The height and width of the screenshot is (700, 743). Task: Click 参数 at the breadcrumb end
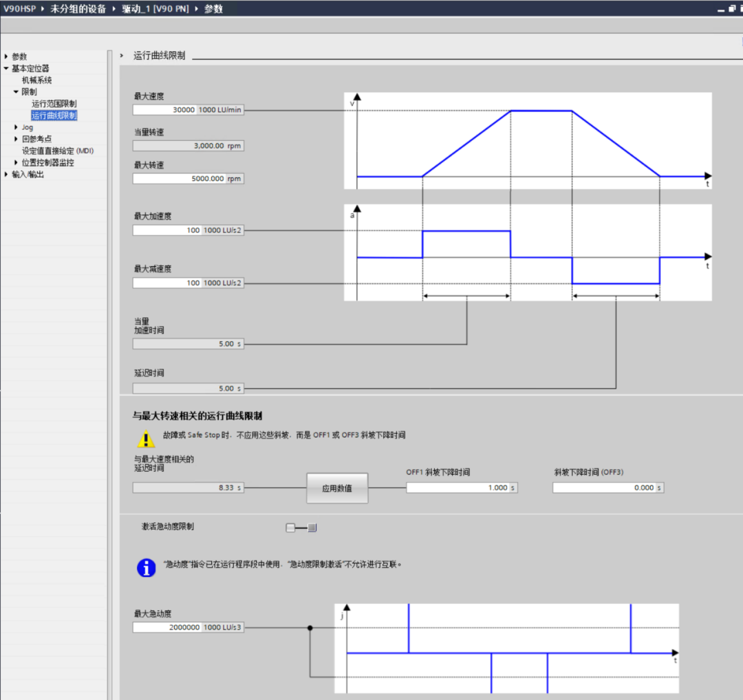[214, 8]
